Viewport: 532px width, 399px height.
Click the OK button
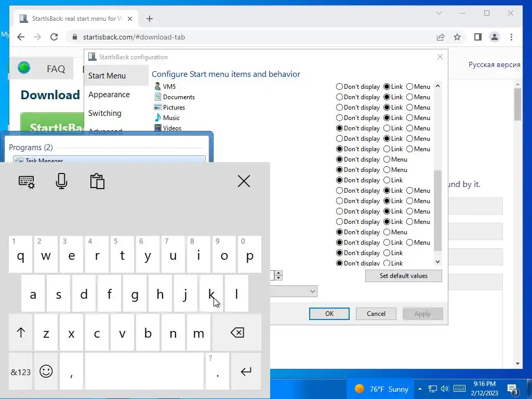(329, 313)
